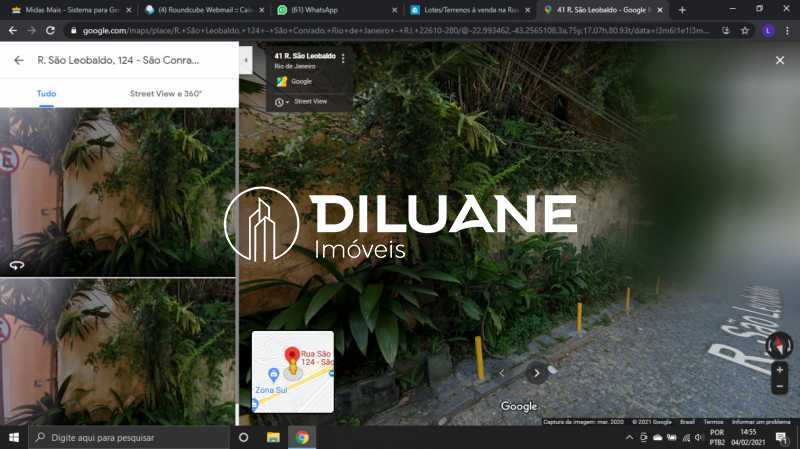Click the Windows taskbar search box
The height and width of the screenshot is (449, 800).
(129, 438)
